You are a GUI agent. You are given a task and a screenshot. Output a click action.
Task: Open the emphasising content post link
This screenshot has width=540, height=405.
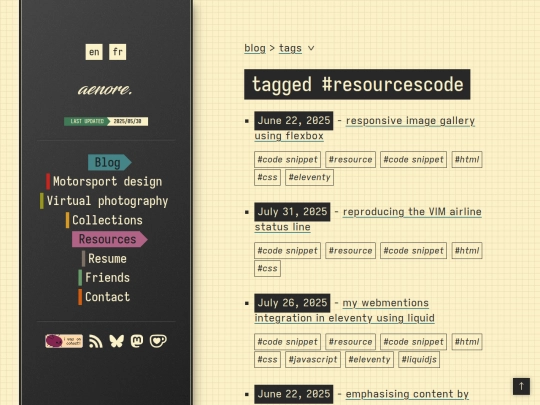click(x=407, y=394)
